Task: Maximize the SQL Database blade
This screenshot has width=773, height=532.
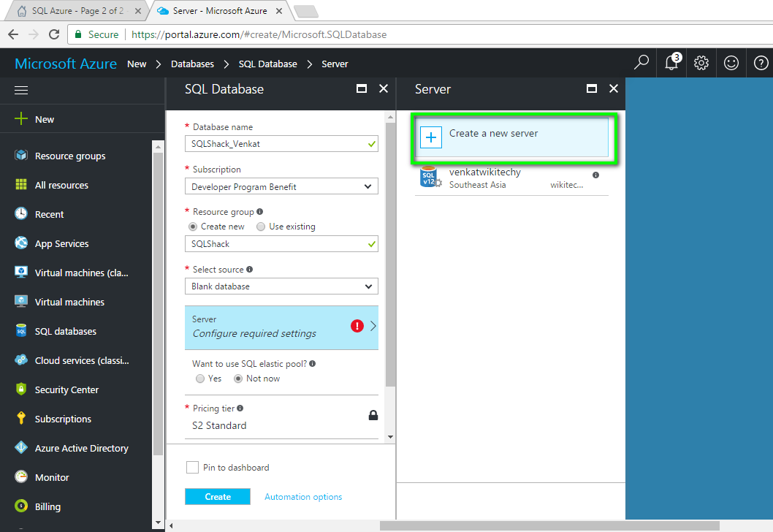Action: point(362,88)
